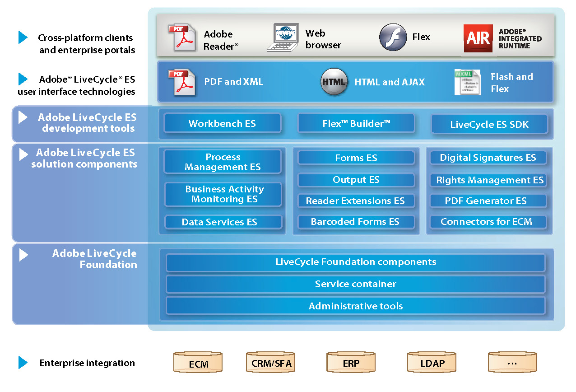Click the round HTML badge icon
Viewport: 576px width, 392px height.
tap(334, 82)
